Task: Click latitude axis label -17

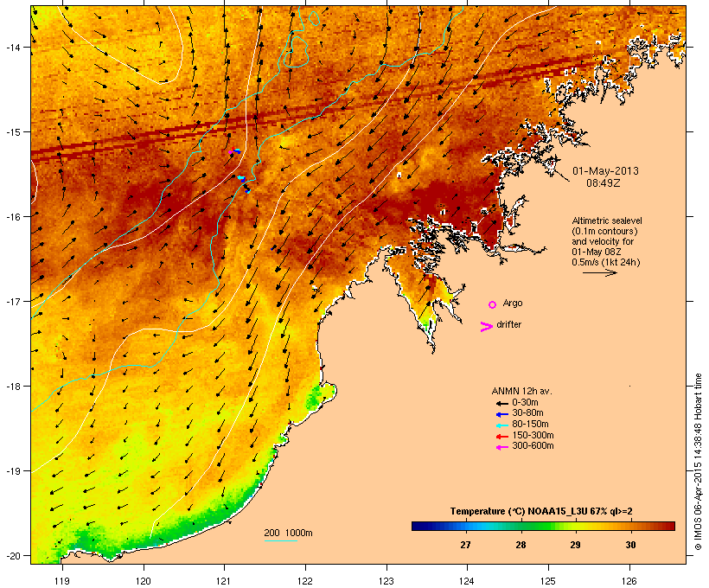Action: pos(13,302)
